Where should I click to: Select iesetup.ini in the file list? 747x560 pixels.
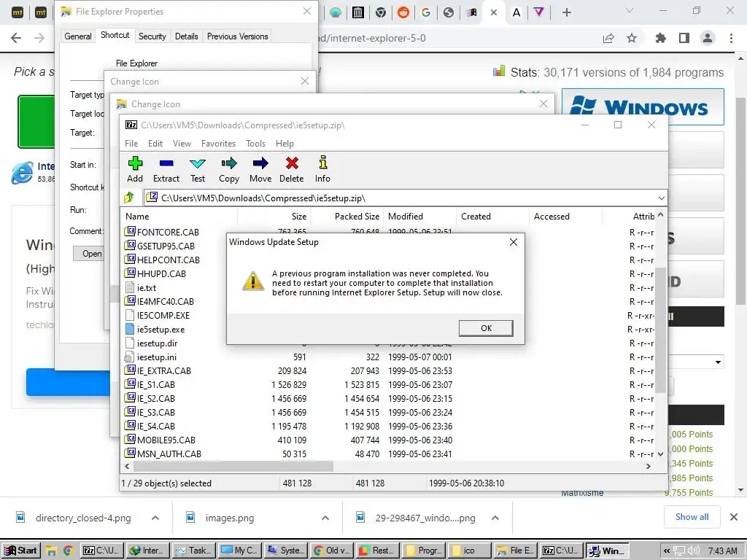156,357
